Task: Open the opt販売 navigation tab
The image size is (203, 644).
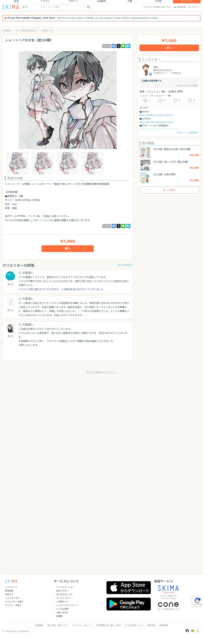Action: (x=101, y=1)
